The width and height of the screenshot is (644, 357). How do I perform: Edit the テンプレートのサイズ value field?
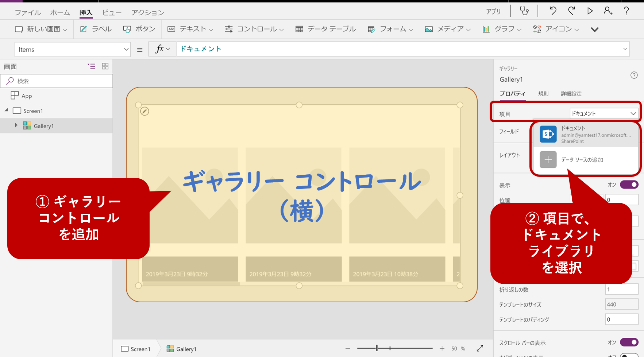(621, 304)
